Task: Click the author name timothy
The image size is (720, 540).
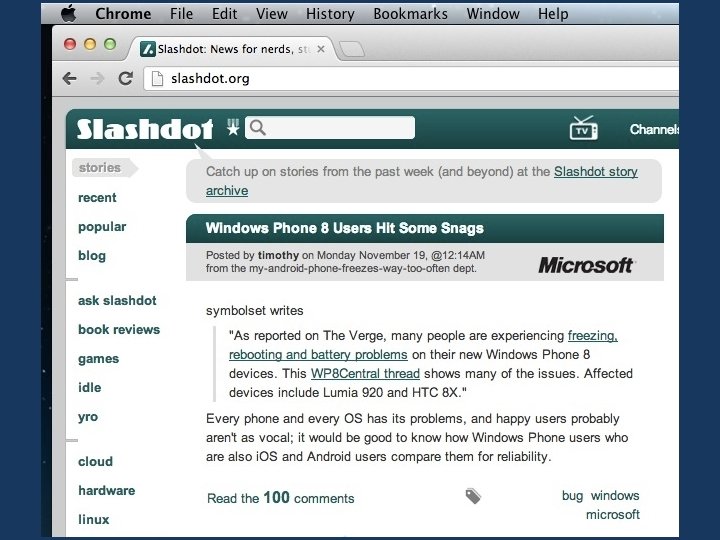Action: click(278, 255)
